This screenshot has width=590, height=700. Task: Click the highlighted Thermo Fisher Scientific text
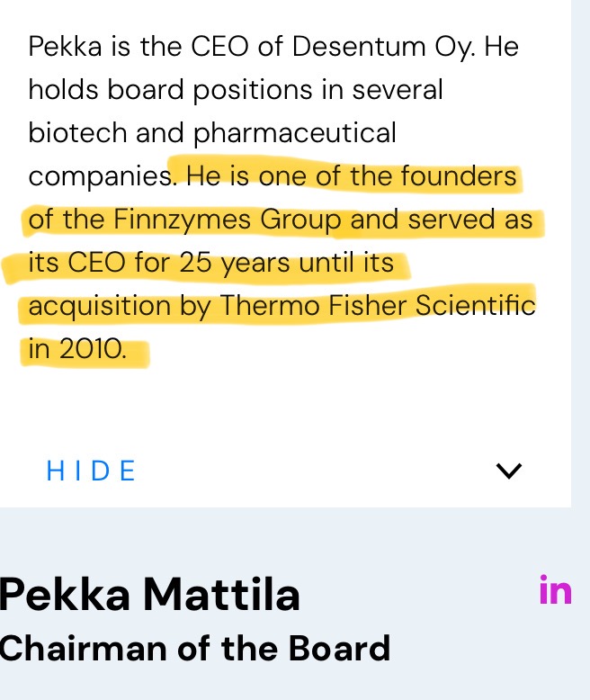(378, 307)
